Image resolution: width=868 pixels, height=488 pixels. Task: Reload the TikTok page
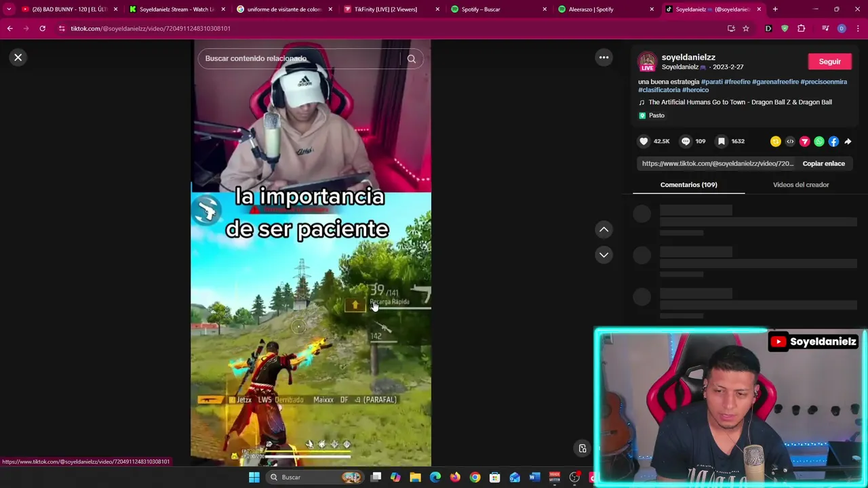point(42,28)
